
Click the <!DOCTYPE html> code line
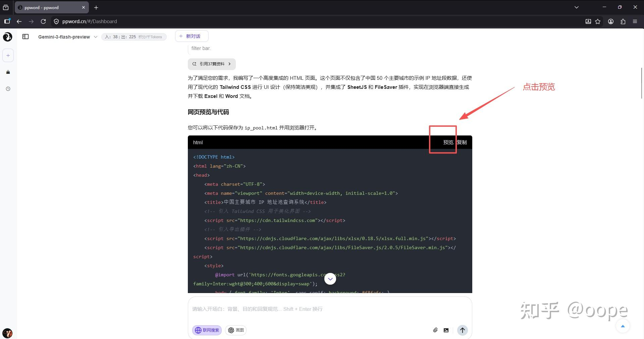[x=214, y=157]
